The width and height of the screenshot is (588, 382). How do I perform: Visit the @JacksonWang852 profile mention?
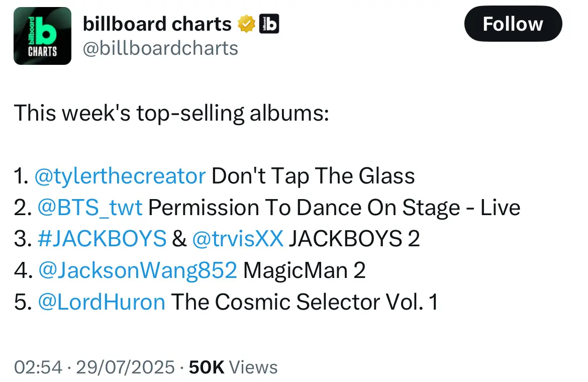point(137,271)
